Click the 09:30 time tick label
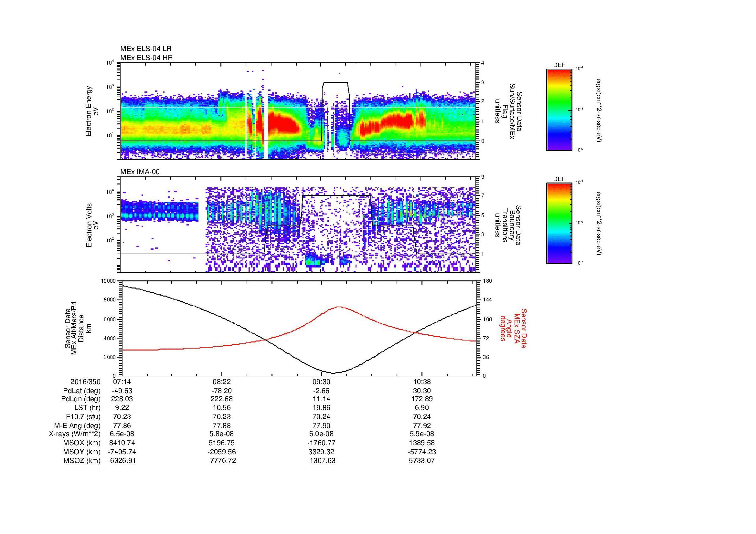This screenshot has height=534, width=756. pyautogui.click(x=321, y=382)
